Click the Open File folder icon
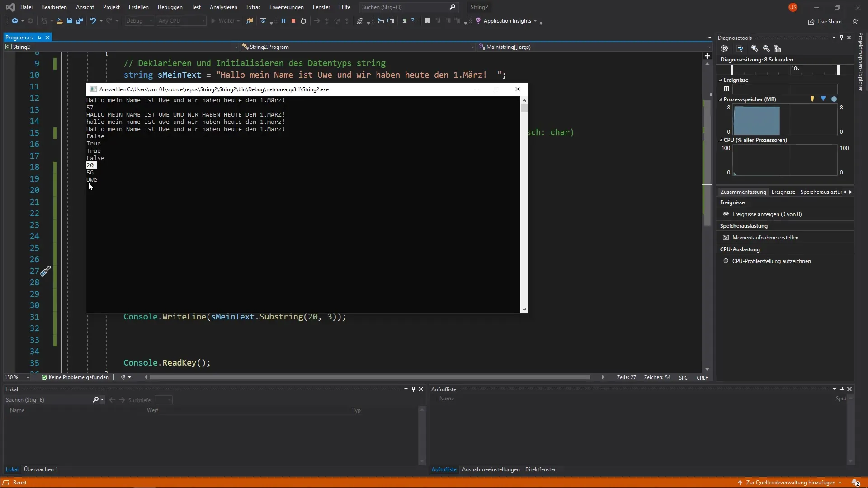Viewport: 868px width, 488px height. click(x=59, y=21)
